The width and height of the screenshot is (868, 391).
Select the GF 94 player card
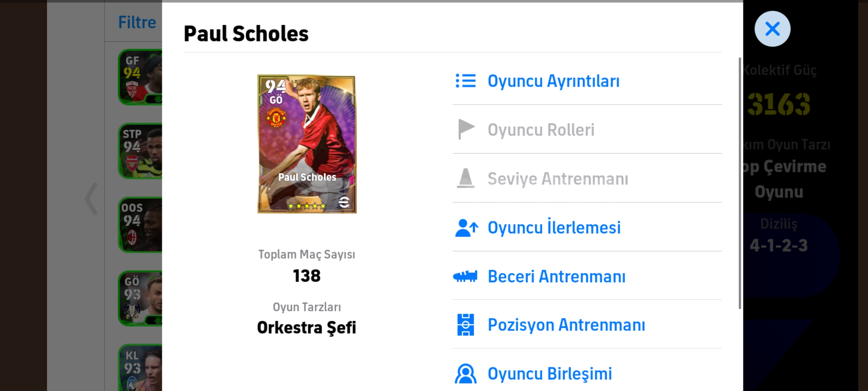click(140, 77)
